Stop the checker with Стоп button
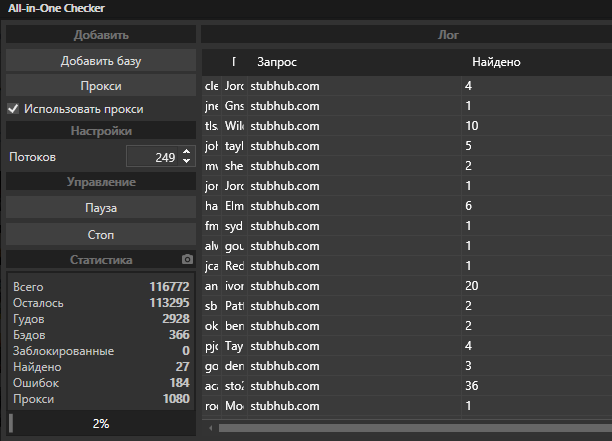Viewport: 612px width, 441px height. (101, 235)
